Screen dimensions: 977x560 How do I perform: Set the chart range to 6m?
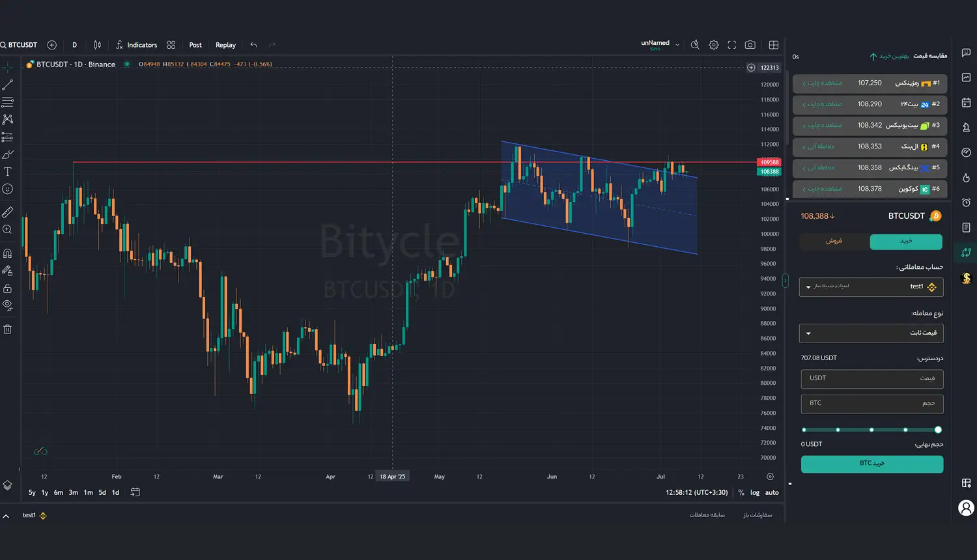click(x=59, y=492)
